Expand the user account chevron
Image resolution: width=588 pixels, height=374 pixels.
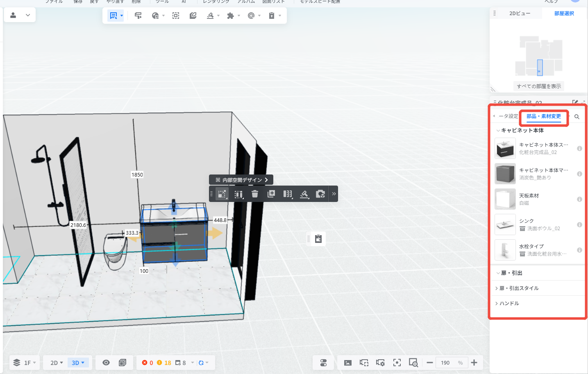[x=28, y=15]
